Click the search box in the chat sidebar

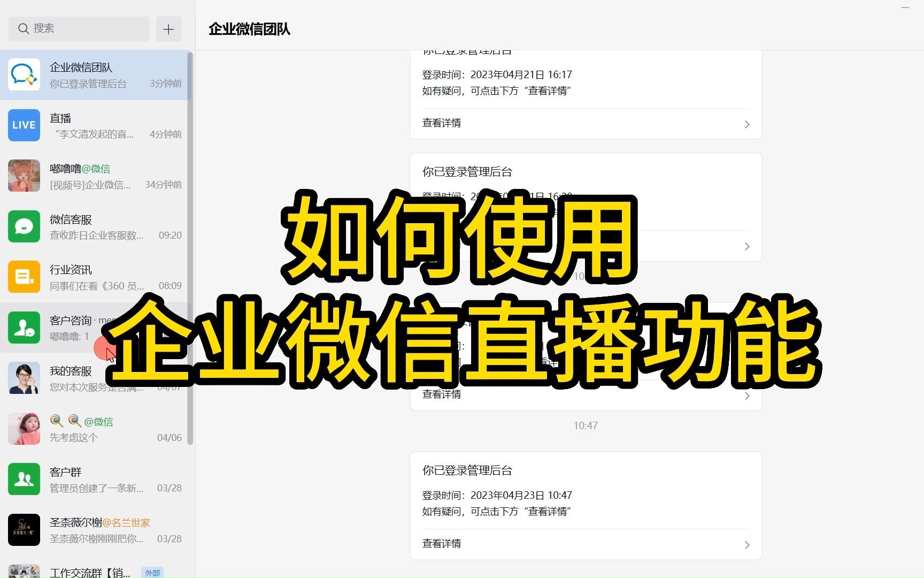(x=79, y=28)
